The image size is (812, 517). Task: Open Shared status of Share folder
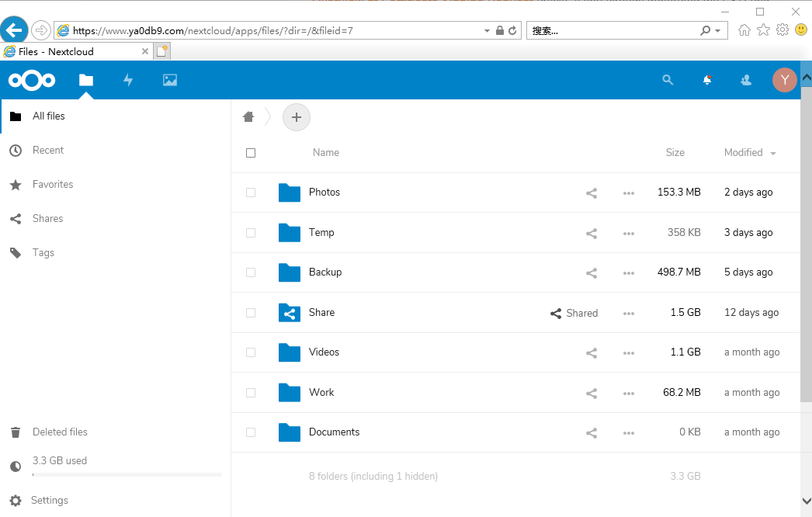(574, 314)
